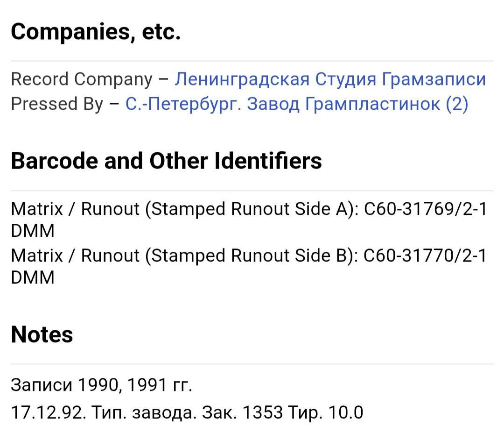504x440 pixels.
Task: Select the Зак. 1353 note text
Action: click(x=242, y=412)
